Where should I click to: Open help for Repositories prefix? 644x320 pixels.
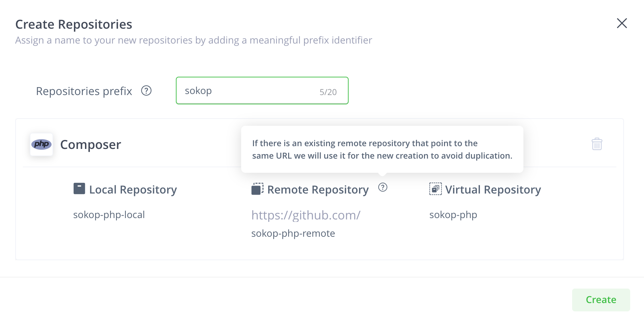(x=146, y=91)
